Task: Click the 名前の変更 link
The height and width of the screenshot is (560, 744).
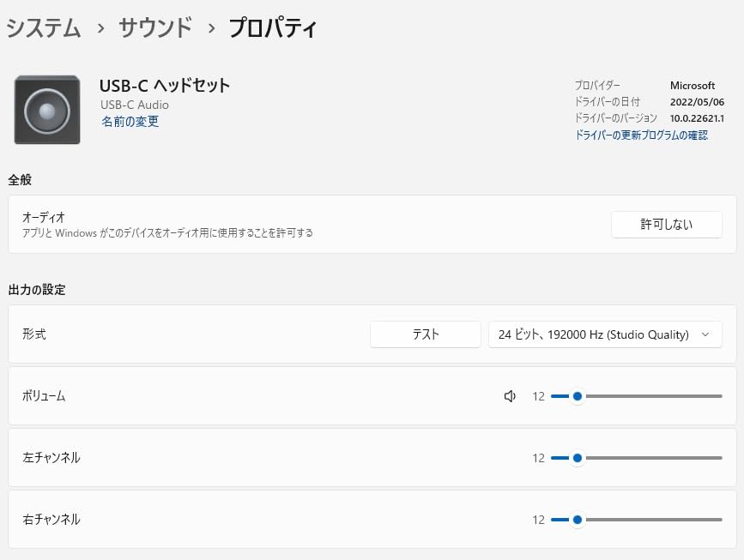Action: click(x=130, y=122)
